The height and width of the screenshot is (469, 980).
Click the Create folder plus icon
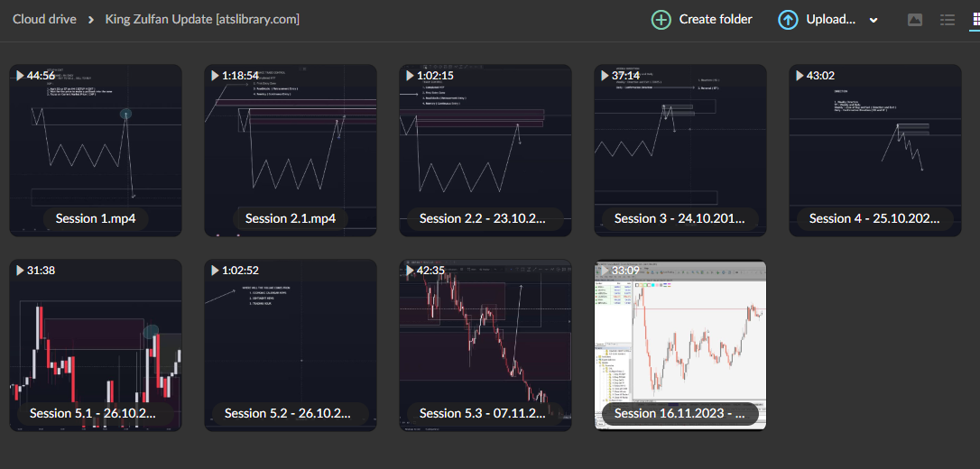point(661,20)
